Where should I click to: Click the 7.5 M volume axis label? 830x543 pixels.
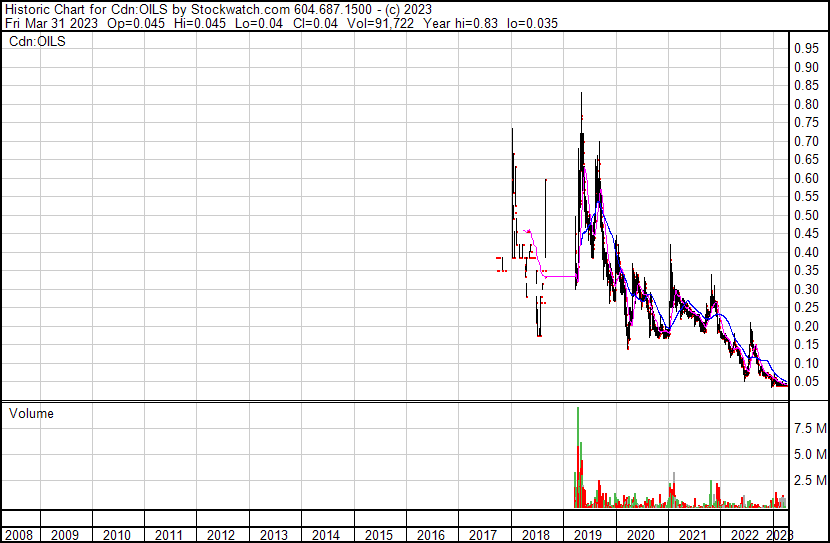pos(809,428)
